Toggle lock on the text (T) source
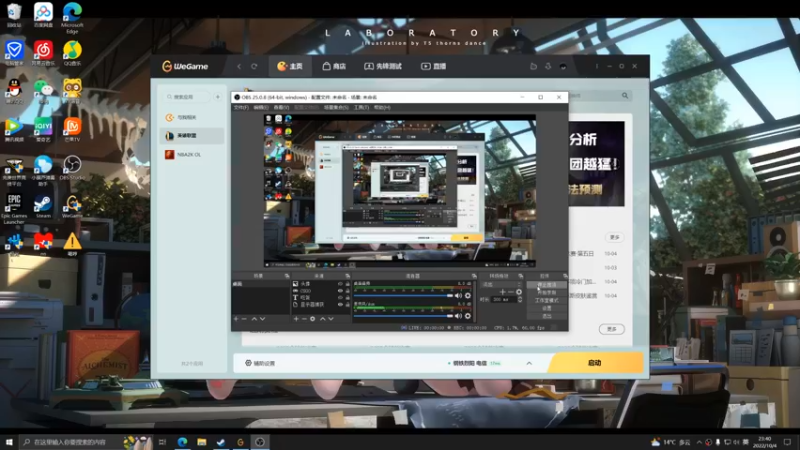This screenshot has height=450, width=800. click(347, 297)
